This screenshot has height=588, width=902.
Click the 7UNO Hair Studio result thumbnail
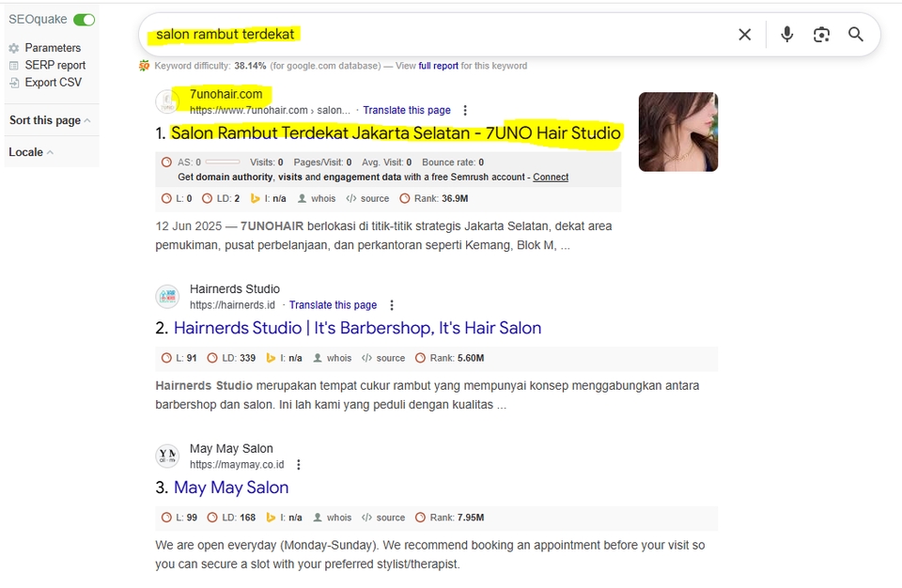coord(677,132)
